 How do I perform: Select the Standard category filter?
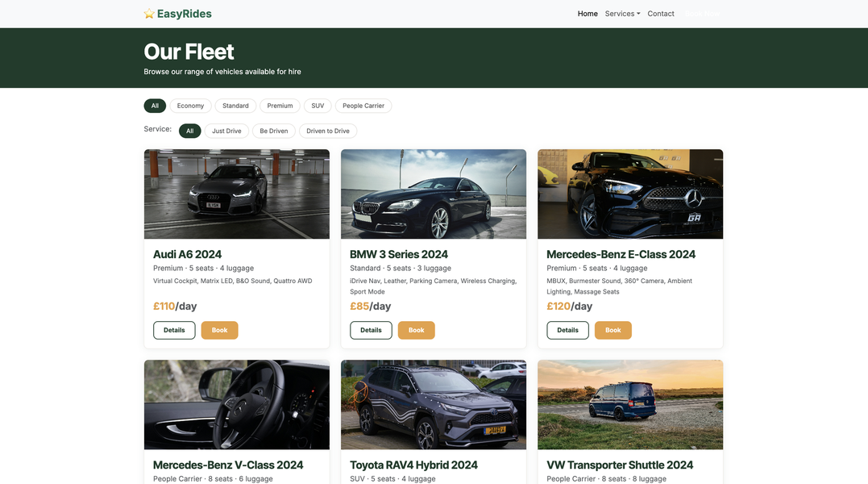click(235, 106)
